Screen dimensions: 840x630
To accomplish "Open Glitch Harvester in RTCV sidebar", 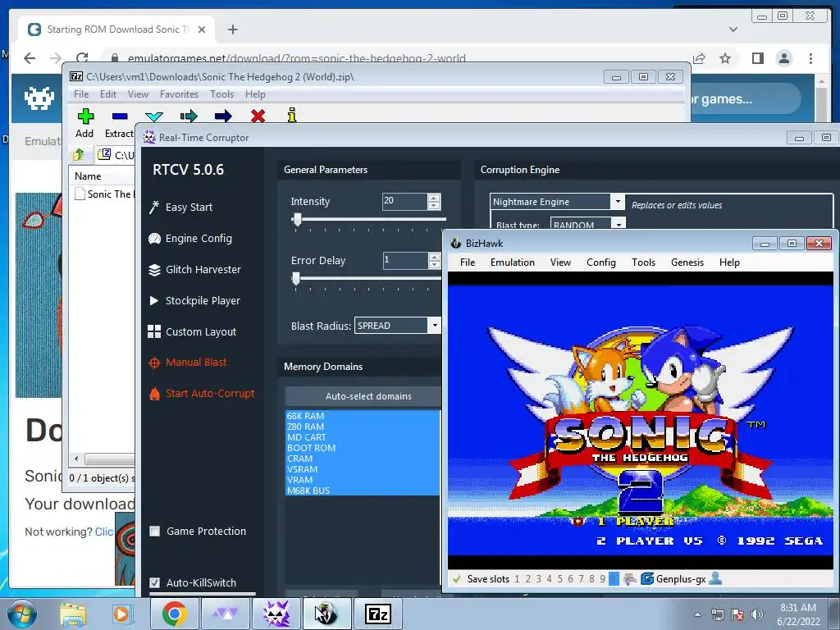I will coord(203,269).
